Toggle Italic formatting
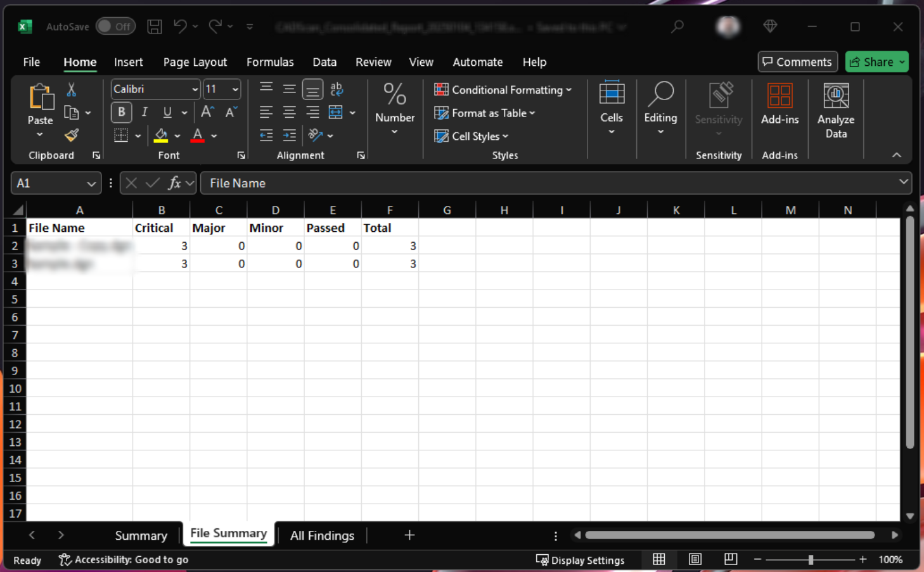This screenshot has height=572, width=924. [x=144, y=112]
